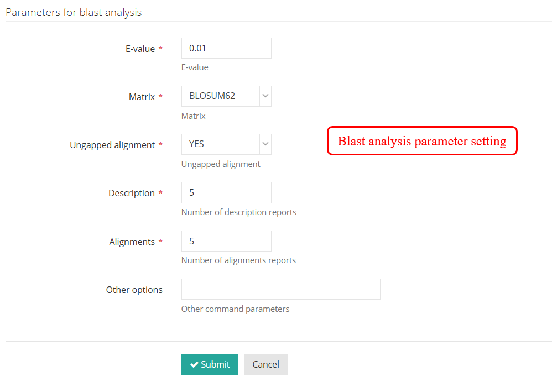Focus the Alignments number input field
This screenshot has width=552, height=392.
(226, 241)
